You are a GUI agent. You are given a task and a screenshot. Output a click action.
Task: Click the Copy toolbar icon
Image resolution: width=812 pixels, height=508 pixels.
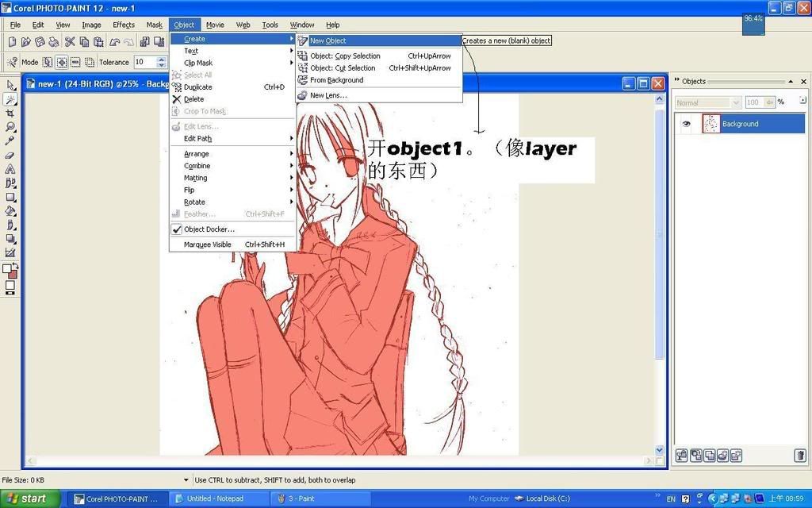84,42
